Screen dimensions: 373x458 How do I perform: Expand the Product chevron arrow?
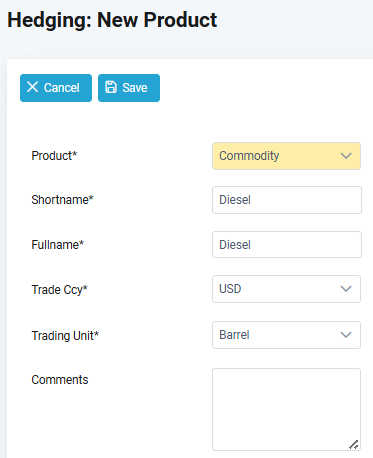(x=346, y=156)
